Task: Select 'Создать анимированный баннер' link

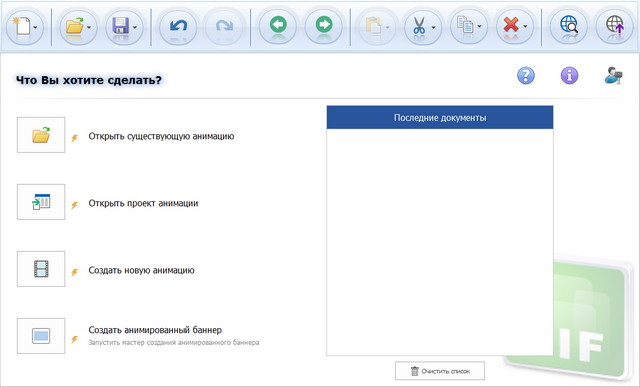Action: [x=155, y=330]
